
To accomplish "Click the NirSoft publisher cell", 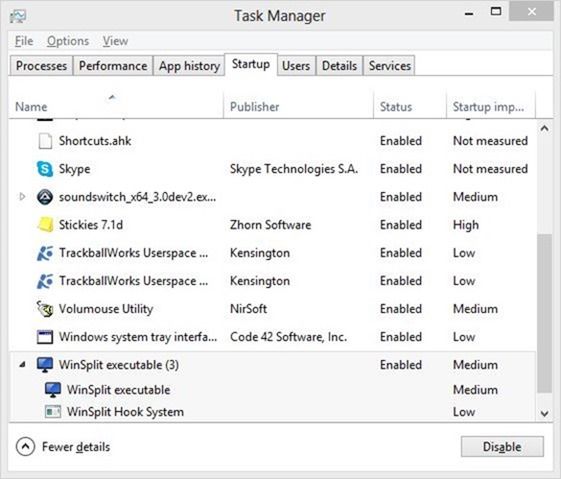I will (248, 309).
